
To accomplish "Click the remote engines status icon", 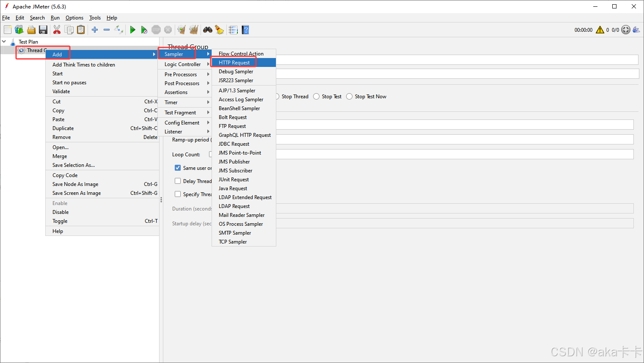I will click(626, 30).
